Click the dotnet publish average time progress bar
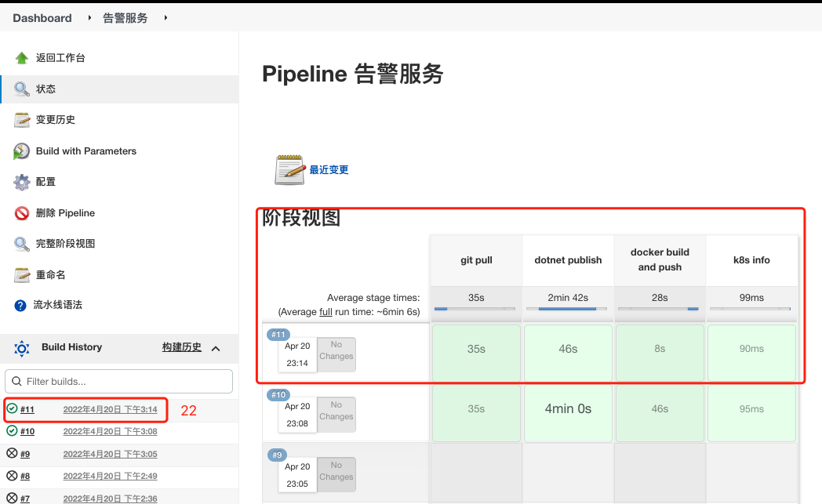Screen dimensions: 822x504 pyautogui.click(x=567, y=309)
